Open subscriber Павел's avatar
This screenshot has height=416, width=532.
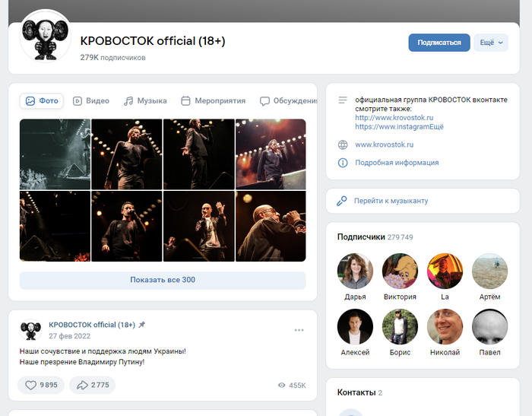(489, 327)
